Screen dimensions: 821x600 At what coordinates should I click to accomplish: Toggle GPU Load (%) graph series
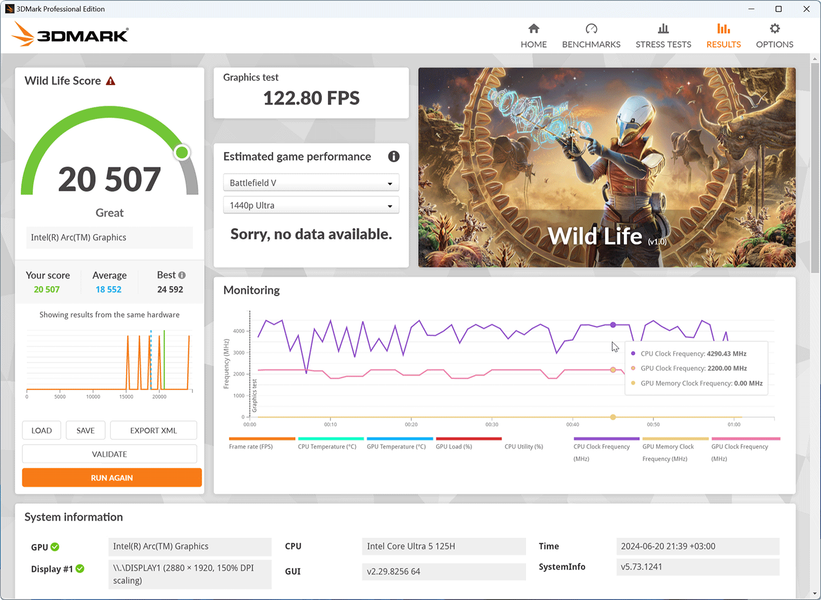coord(469,443)
